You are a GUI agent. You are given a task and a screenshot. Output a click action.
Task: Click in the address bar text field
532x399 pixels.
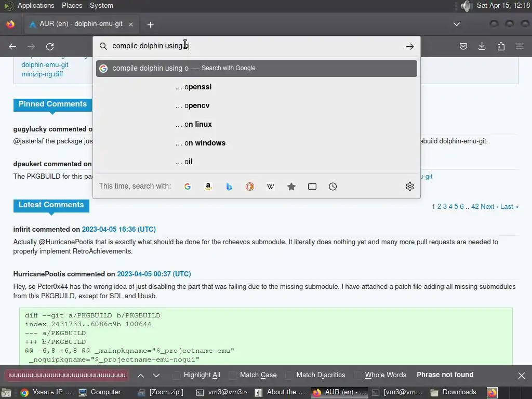256,46
